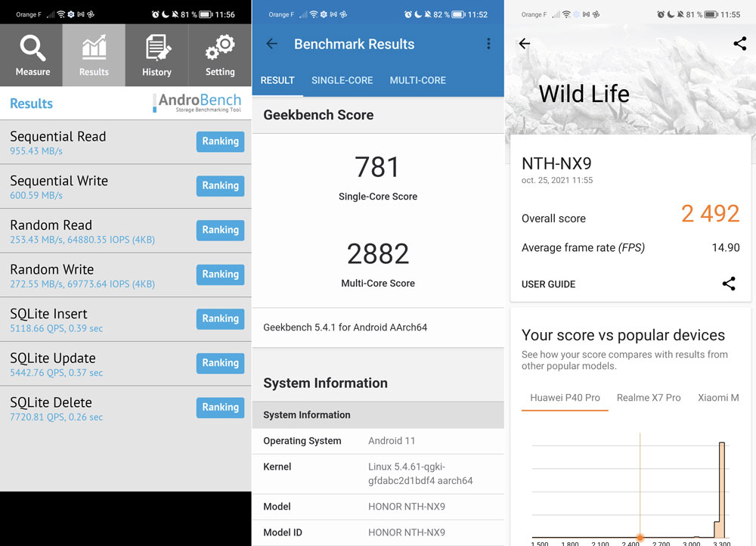Click Ranking button for SQLite Delete
The image size is (756, 546).
pos(220,408)
